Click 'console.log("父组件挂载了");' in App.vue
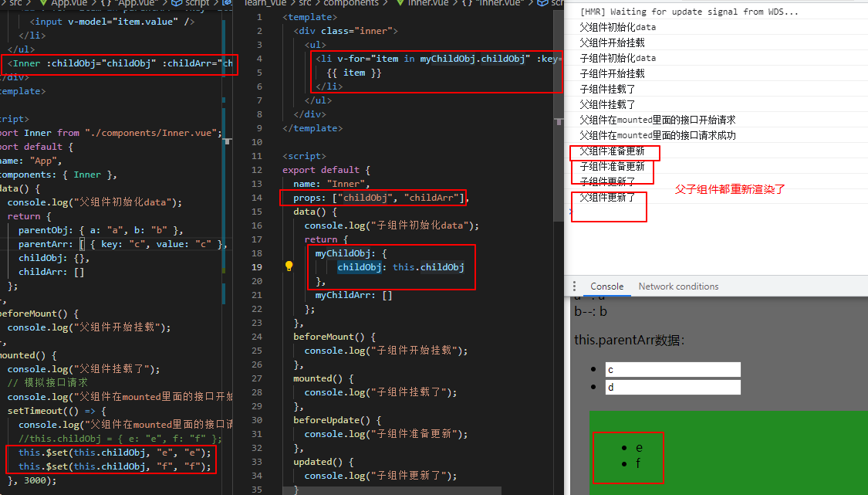Viewport: 868px width, 495px height. 83,369
